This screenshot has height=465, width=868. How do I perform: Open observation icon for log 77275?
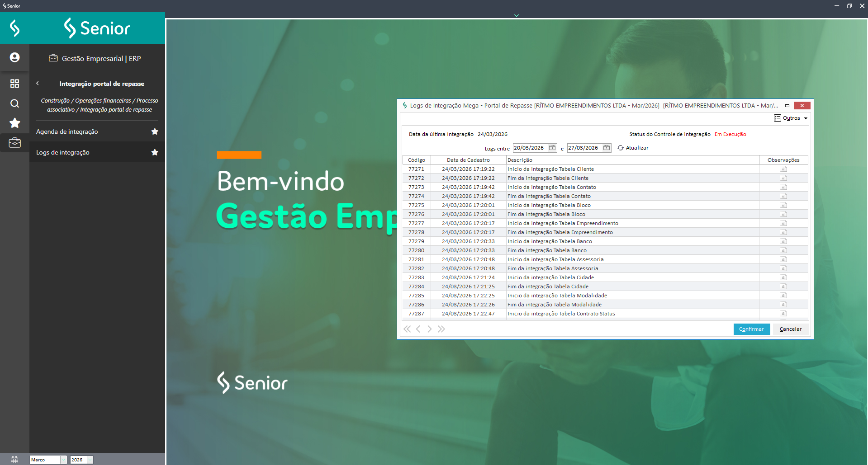pos(783,205)
